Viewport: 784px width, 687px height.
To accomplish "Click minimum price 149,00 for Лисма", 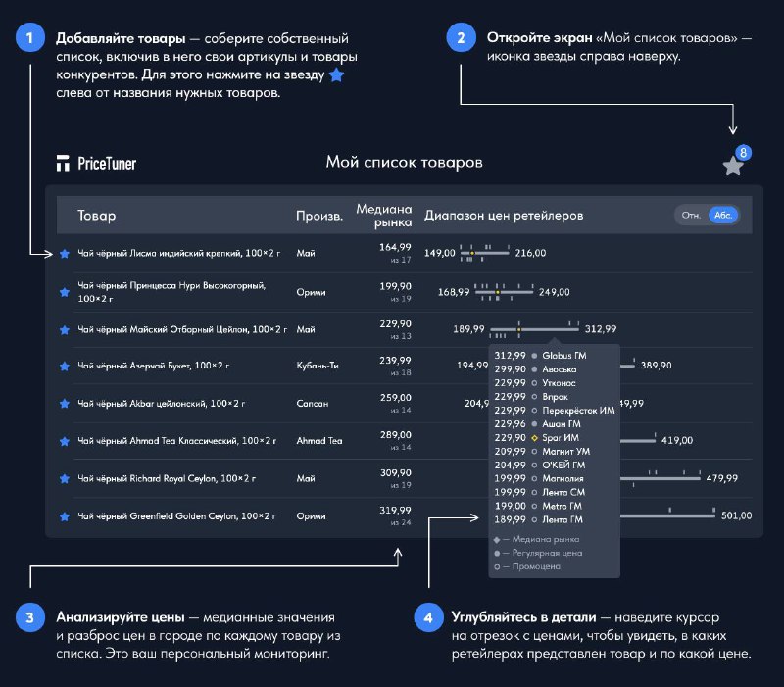I will [439, 253].
